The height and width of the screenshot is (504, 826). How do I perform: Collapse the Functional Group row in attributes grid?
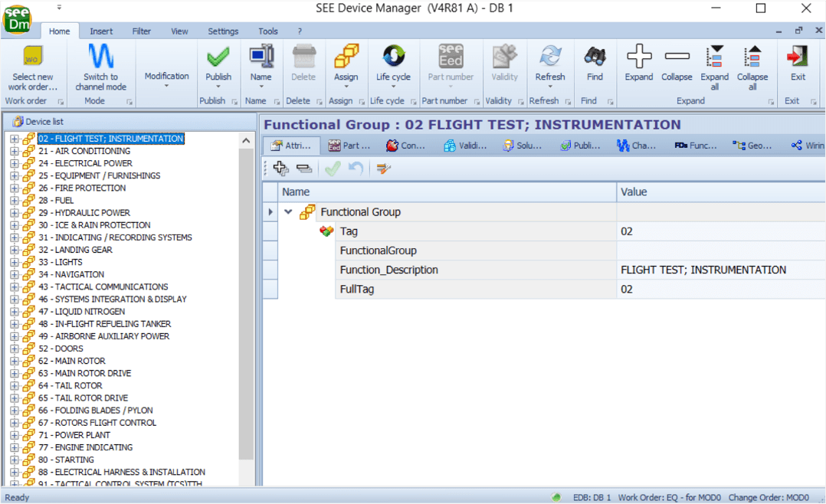288,211
